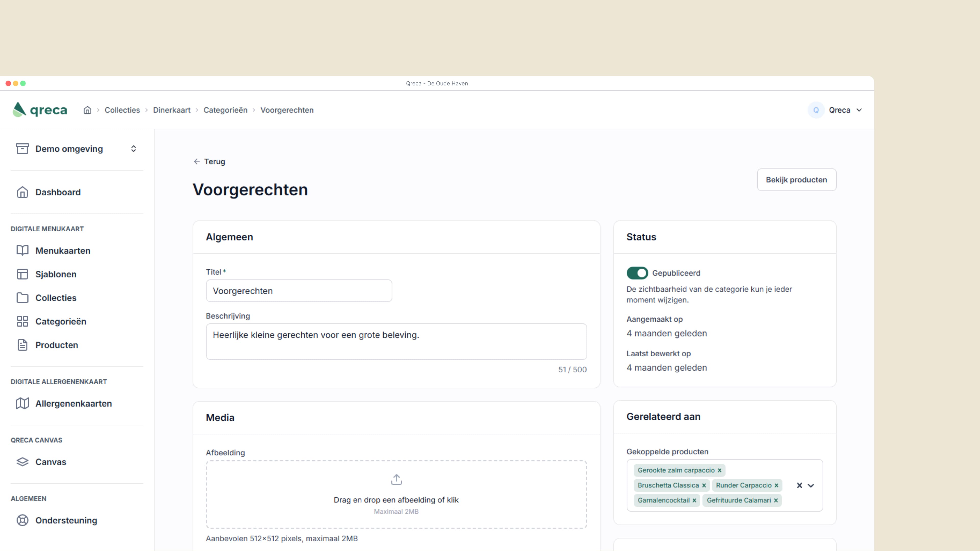Remove Gerookte zalm carpaccio tag
The width and height of the screenshot is (980, 551).
pyautogui.click(x=719, y=470)
